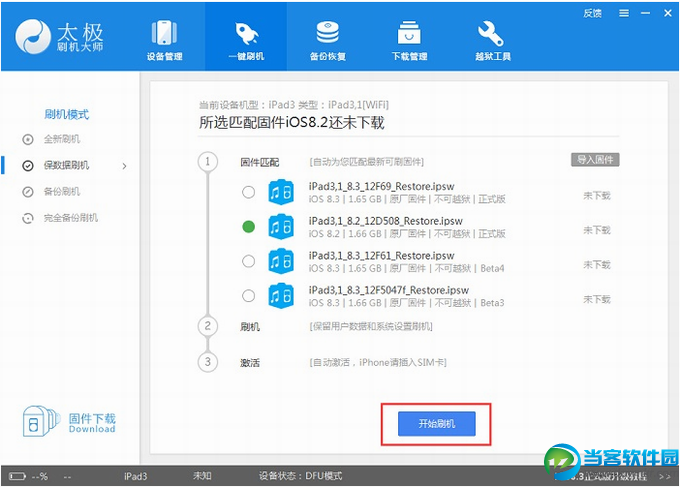Click the 固件匹配 step label
Image resolution: width=680 pixels, height=487 pixels.
pyautogui.click(x=259, y=163)
